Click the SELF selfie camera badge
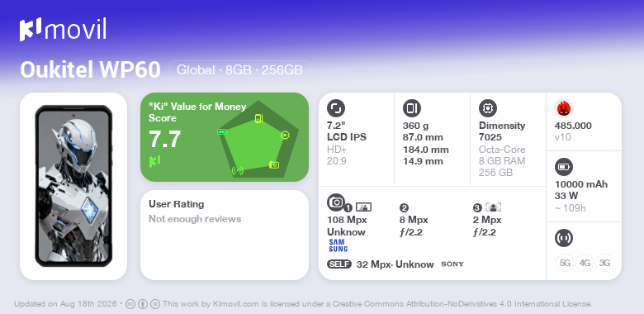Image resolution: width=644 pixels, height=314 pixels. pyautogui.click(x=339, y=264)
